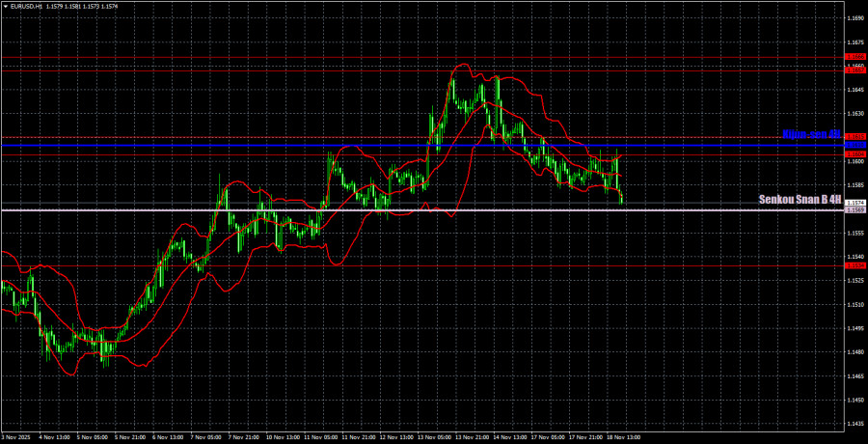868x444 pixels.
Task: Click the 1.1645 price axis label
Action: click(854, 90)
